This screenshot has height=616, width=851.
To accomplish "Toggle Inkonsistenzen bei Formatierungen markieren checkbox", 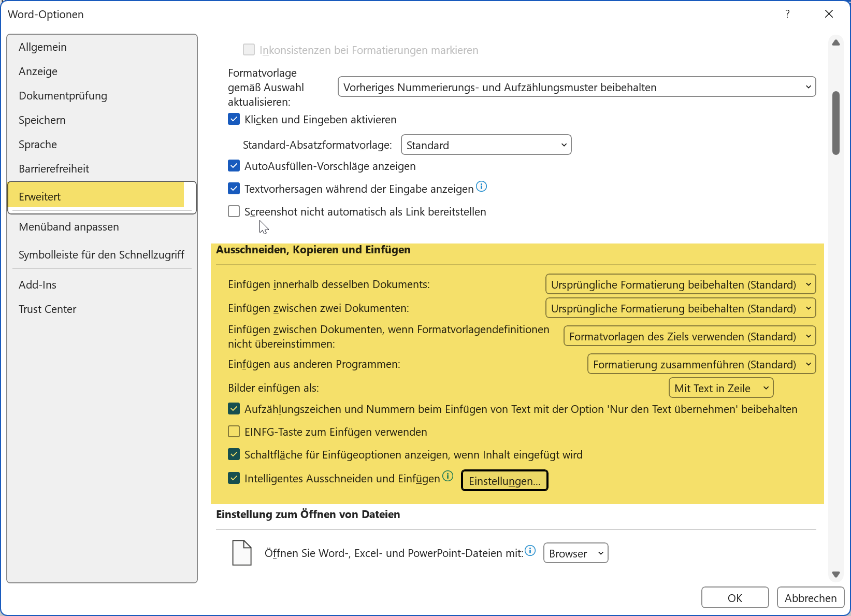I will [249, 50].
